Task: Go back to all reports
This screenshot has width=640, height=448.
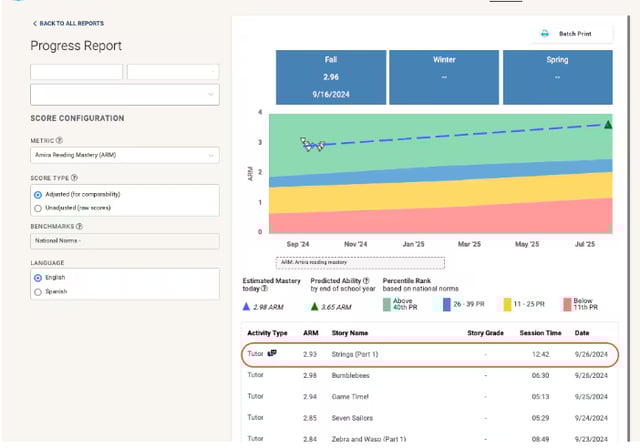Action: click(x=68, y=23)
